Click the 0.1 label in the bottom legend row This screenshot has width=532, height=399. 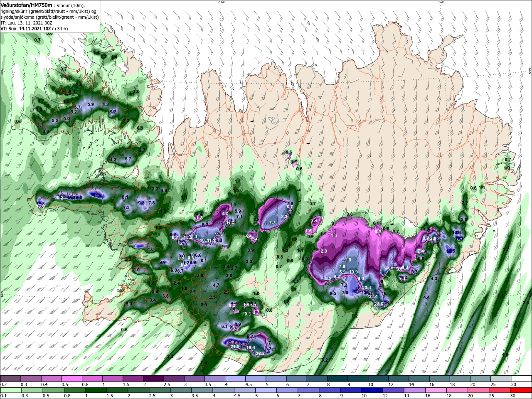click(x=3, y=396)
